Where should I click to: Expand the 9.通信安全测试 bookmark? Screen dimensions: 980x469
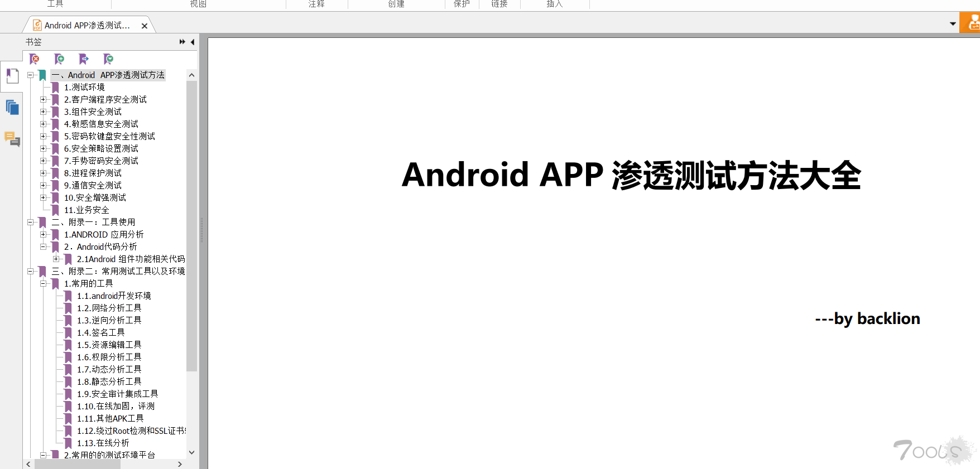(43, 185)
